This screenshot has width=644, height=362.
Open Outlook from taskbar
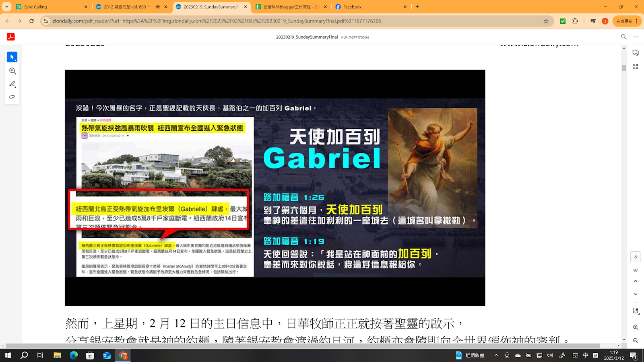pyautogui.click(x=107, y=355)
